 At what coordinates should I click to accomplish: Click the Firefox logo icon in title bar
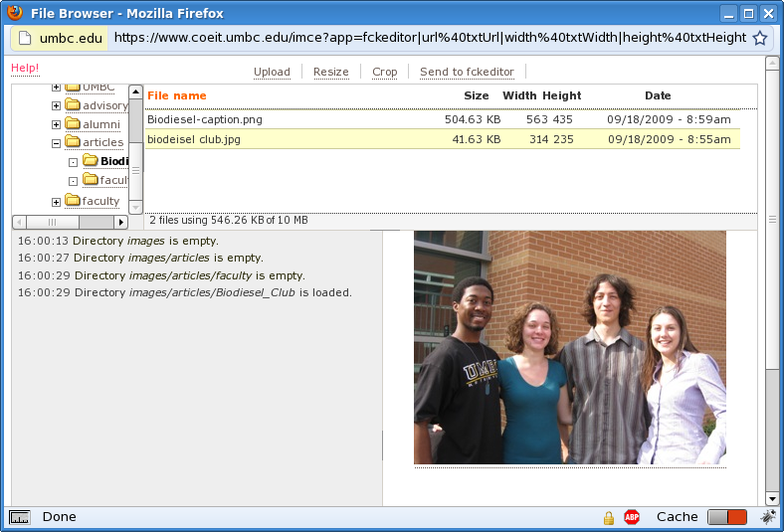tap(15, 13)
